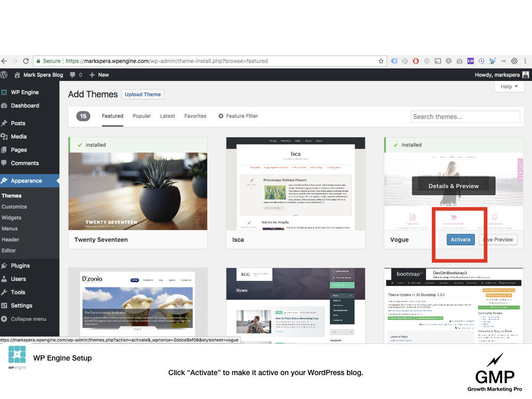Open the Chrome three-dot menu
The image size is (532, 399).
pyautogui.click(x=525, y=61)
